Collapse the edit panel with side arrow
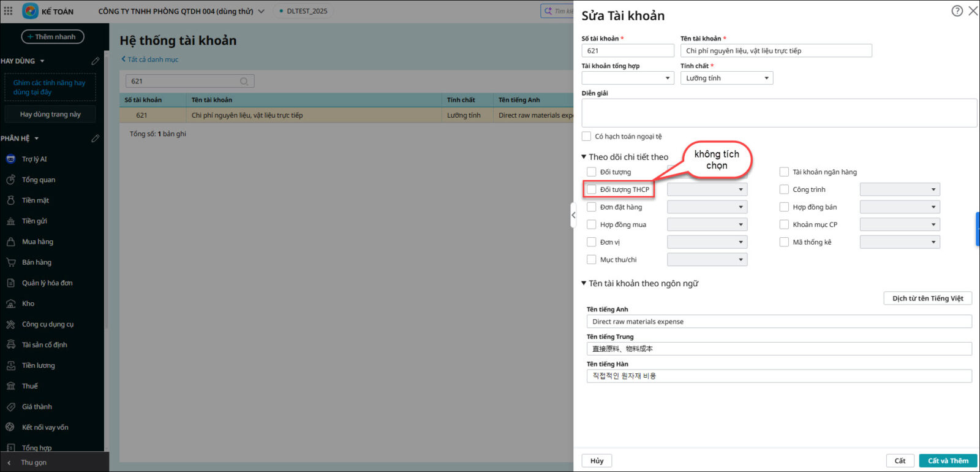 click(x=573, y=215)
